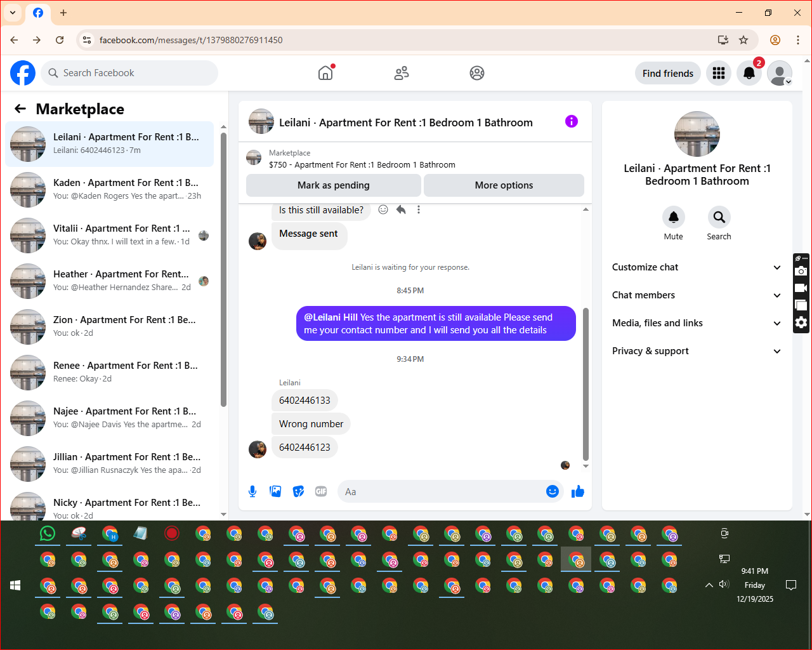The width and height of the screenshot is (812, 650).
Task: Reload the page
Action: (60, 40)
